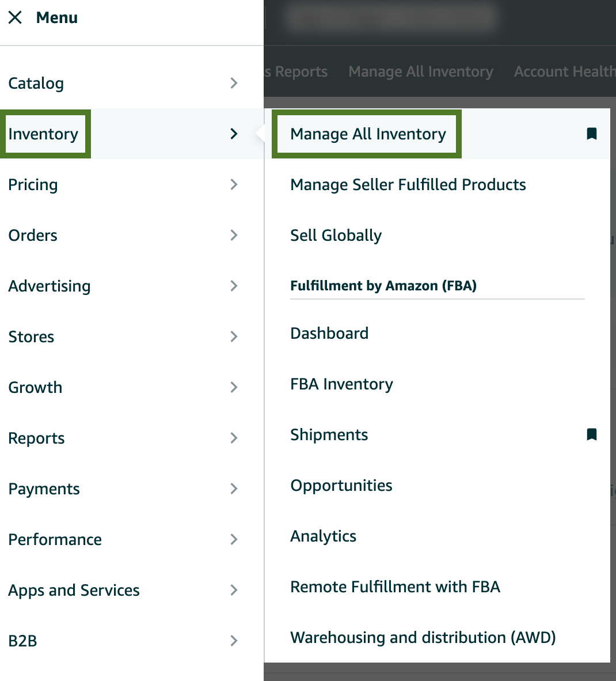This screenshot has width=616, height=681.
Task: Click the Stores chevron icon
Action: pos(234,336)
